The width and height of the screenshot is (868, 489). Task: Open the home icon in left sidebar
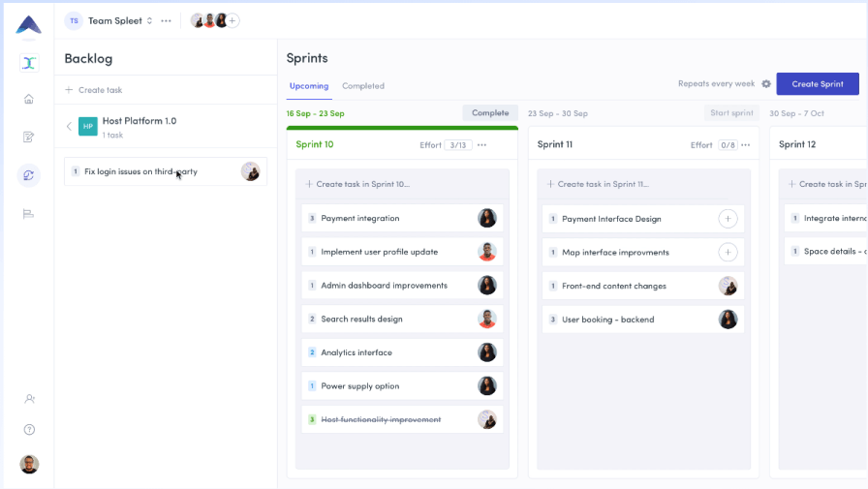[x=29, y=99]
